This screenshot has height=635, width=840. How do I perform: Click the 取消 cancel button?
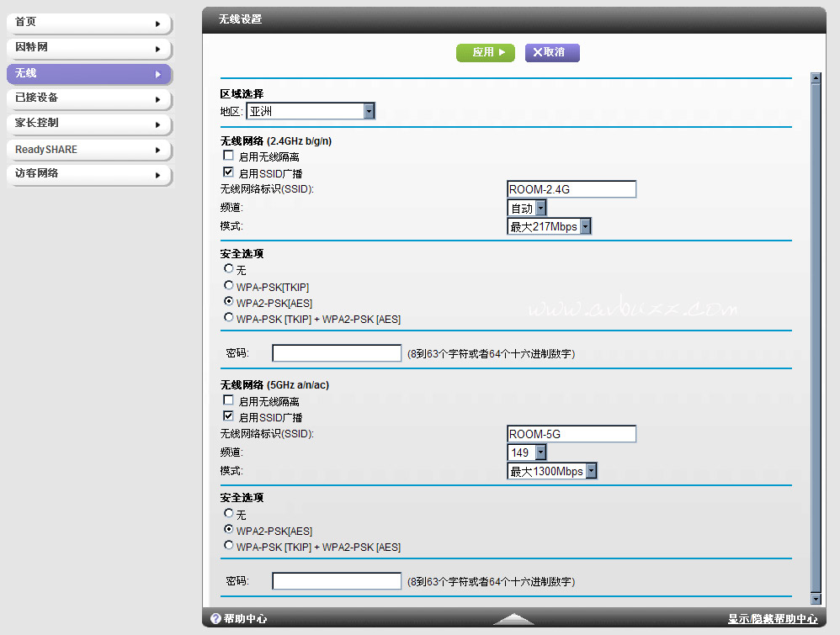tap(552, 53)
